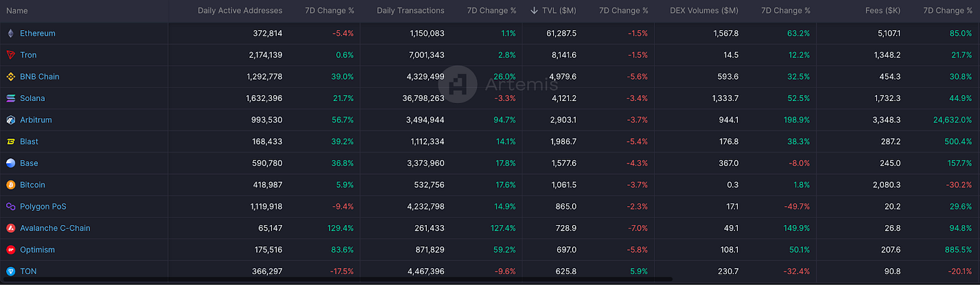
Task: Click the Ethereum logo icon
Action: point(10,33)
